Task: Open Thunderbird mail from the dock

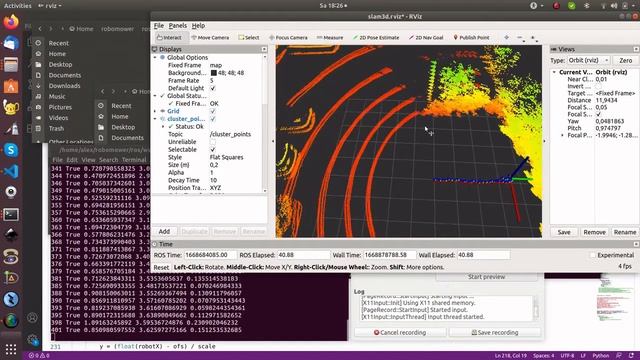Action: pos(11,43)
